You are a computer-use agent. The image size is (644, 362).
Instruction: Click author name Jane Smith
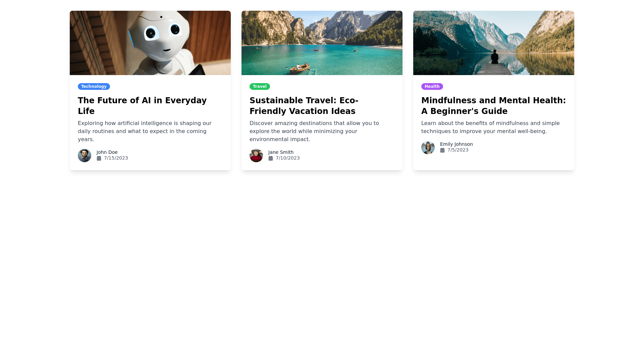(281, 152)
